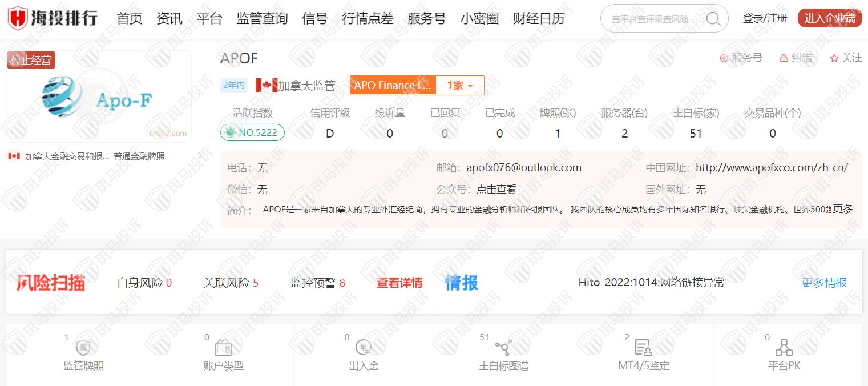
Task: Open the 出入金 yen icon
Action: (x=364, y=348)
